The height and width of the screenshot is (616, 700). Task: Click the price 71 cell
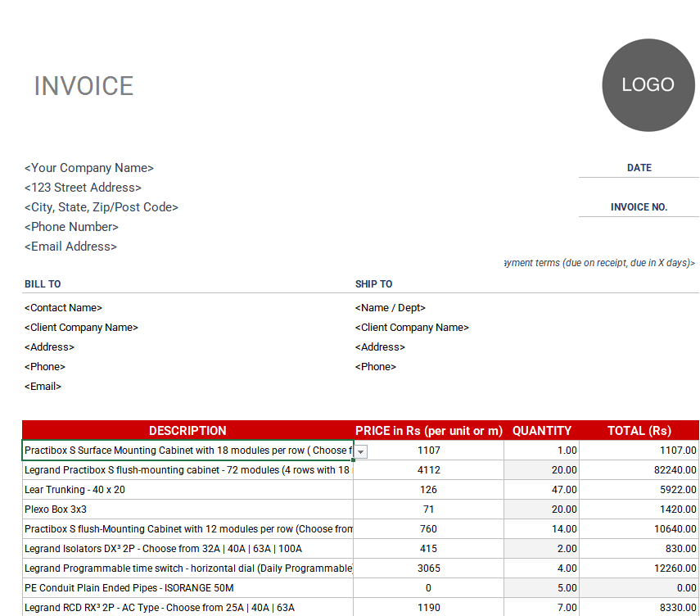428,510
